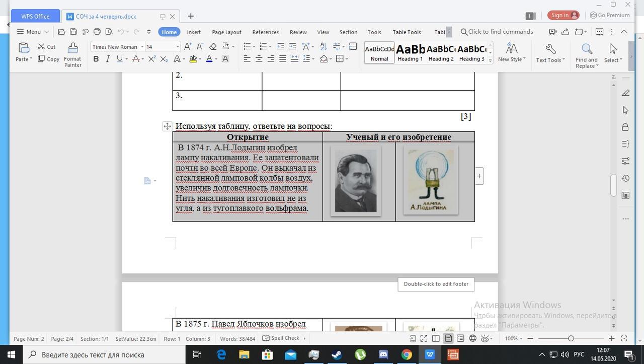644x364 pixels.
Task: Click the zoom slider handle
Action: pos(571,338)
